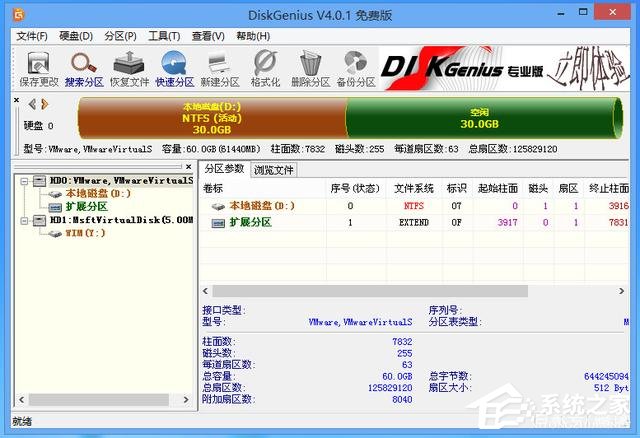
Task: Launch the 快速分区 quick partition tool
Action: [x=174, y=69]
